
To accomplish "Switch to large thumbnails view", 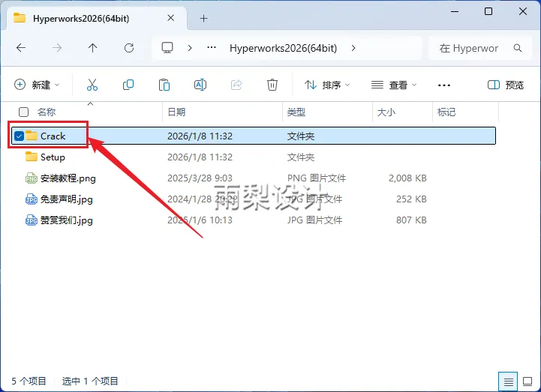I will 527,382.
